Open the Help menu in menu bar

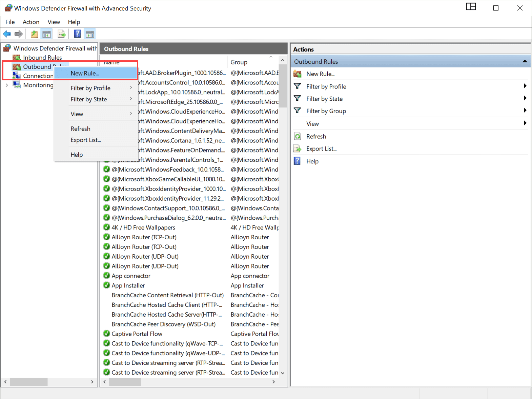click(x=74, y=22)
